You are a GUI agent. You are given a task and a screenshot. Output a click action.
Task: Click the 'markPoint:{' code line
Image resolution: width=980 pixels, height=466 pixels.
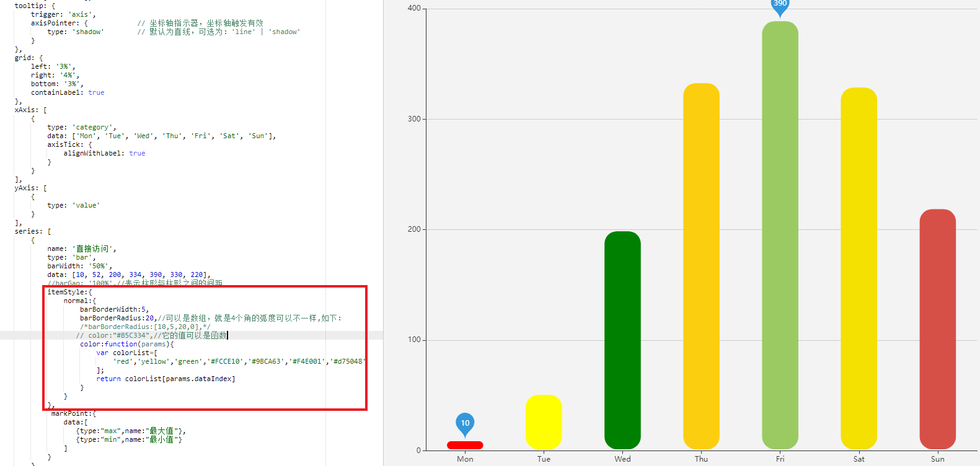74,413
